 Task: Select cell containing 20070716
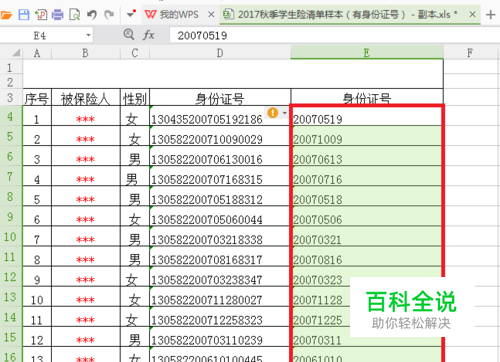pyautogui.click(x=367, y=177)
